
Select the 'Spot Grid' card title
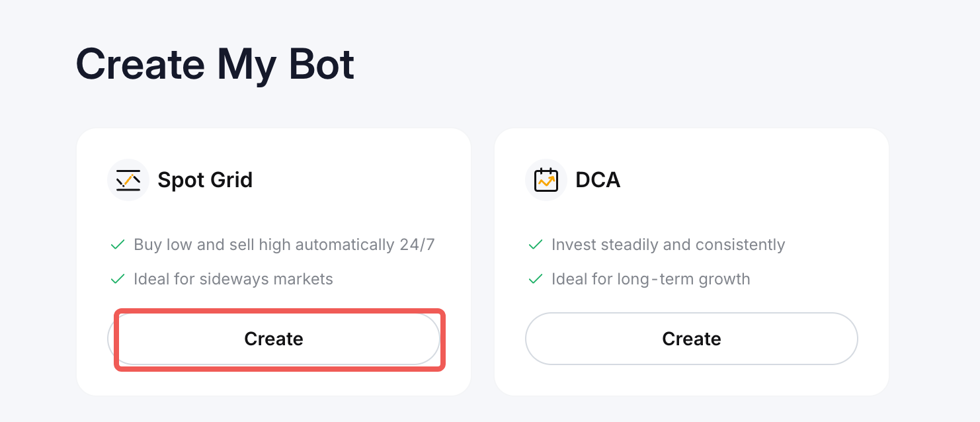click(205, 180)
